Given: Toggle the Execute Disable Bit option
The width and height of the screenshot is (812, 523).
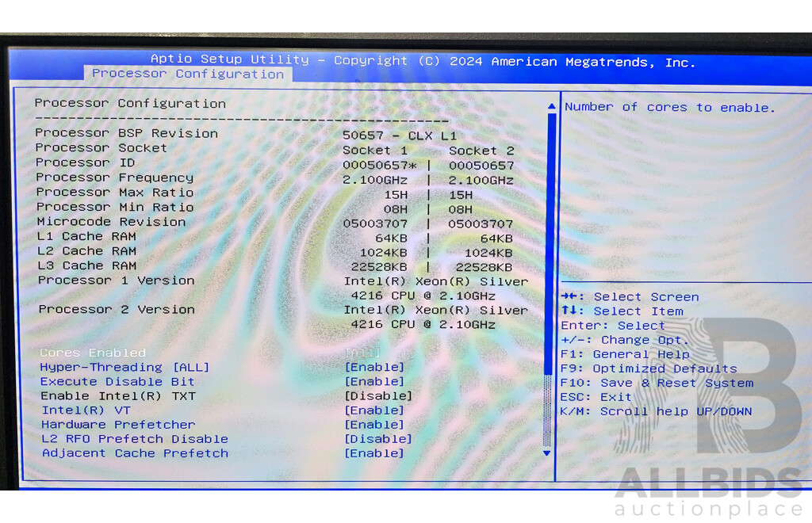Looking at the screenshot, I should tap(222, 382).
